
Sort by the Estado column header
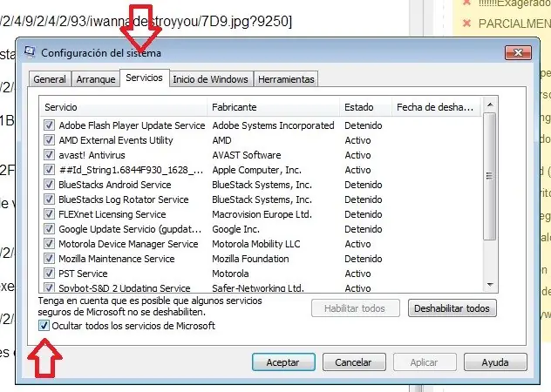[366, 107]
